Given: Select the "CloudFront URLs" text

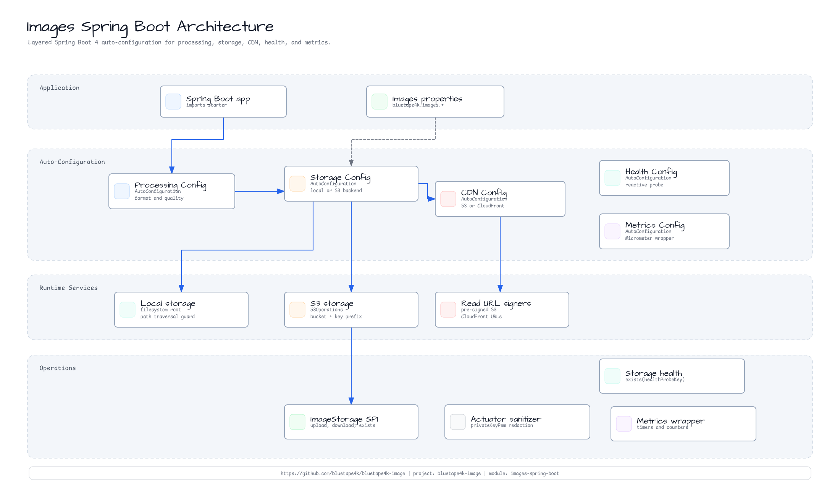Looking at the screenshot, I should click(x=481, y=317).
